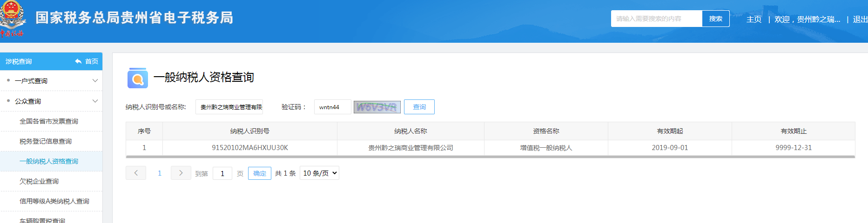Open the 10 条/页 page size dropdown

(x=319, y=173)
